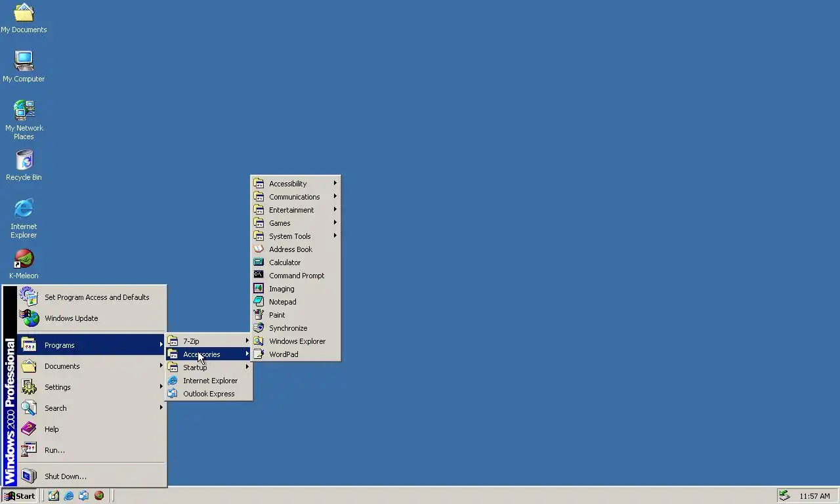Image resolution: width=840 pixels, height=504 pixels.
Task: Expand the Games submenu
Action: pyautogui.click(x=295, y=223)
